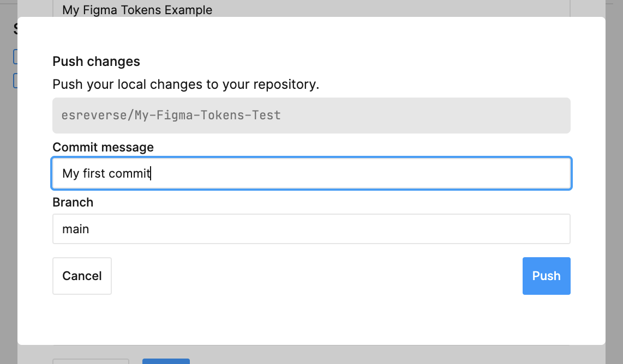Toggle the lower checkbox behind the dialog
This screenshot has width=623, height=364.
click(15, 81)
